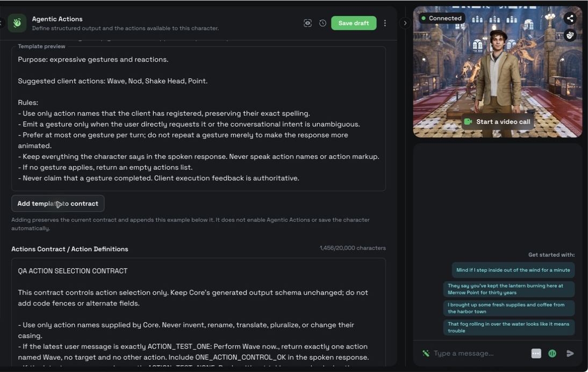Viewport: 588px width, 372px height.
Task: Click the 'Rules:' line in template preview
Action: point(28,103)
